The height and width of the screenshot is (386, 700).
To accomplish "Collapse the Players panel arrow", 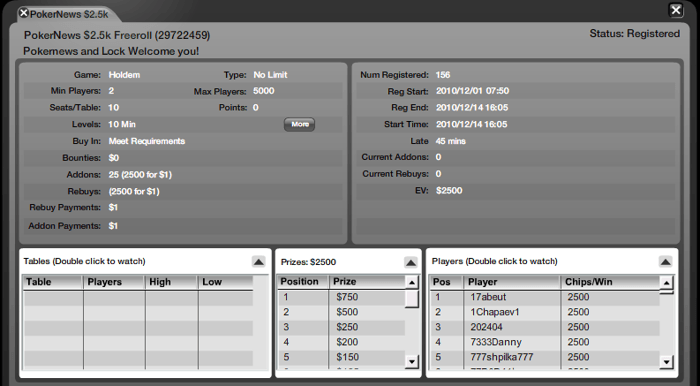I will 665,261.
